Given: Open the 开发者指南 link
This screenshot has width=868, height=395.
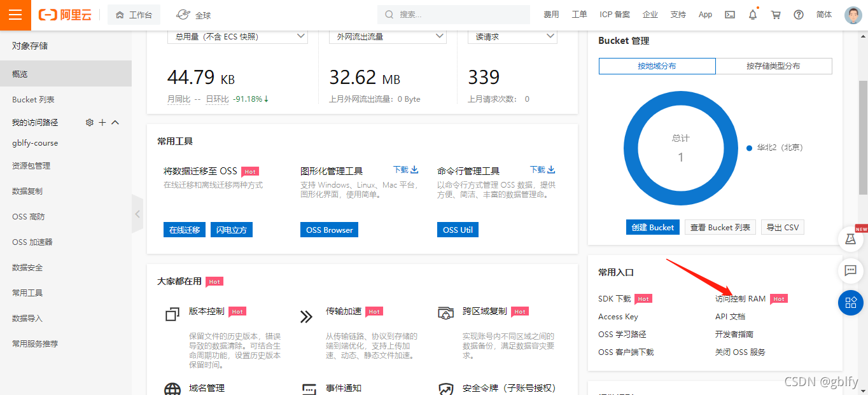Looking at the screenshot, I should (734, 334).
